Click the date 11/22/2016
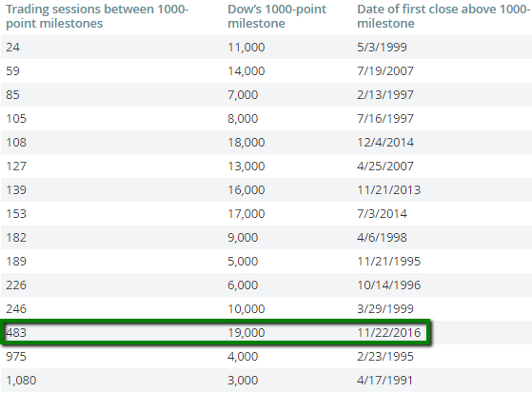Screen dimensions: 532x393 tap(389, 332)
